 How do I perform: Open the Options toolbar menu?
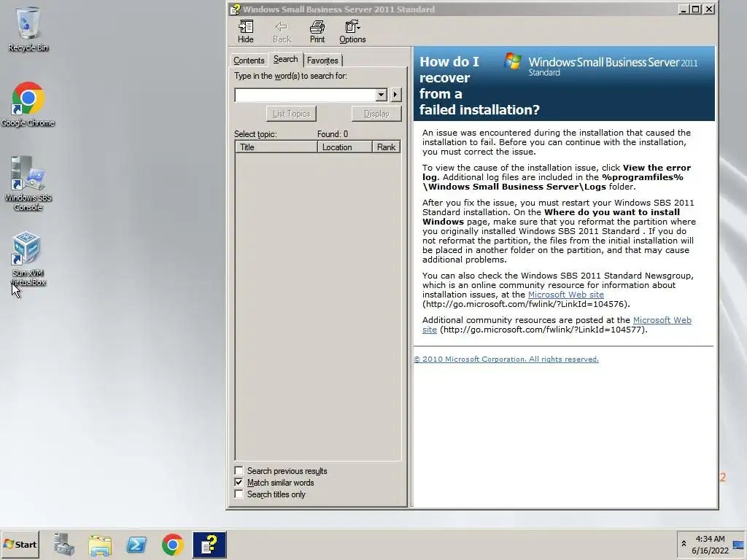click(352, 32)
